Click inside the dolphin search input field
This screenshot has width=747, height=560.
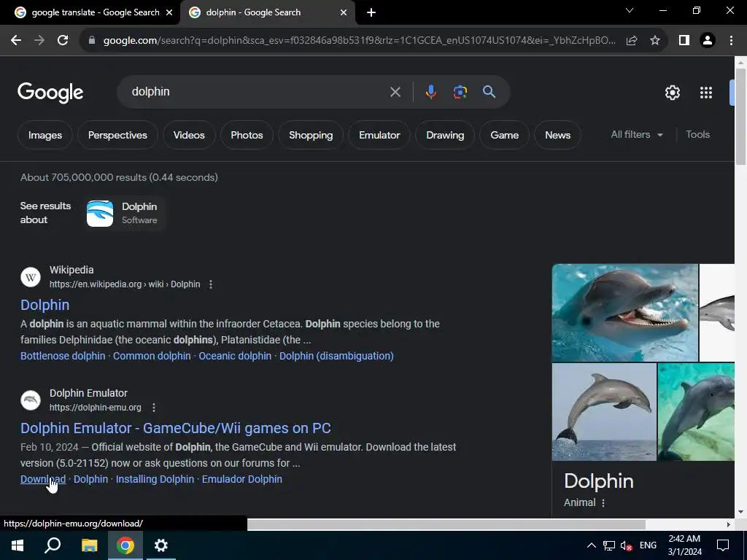258,92
